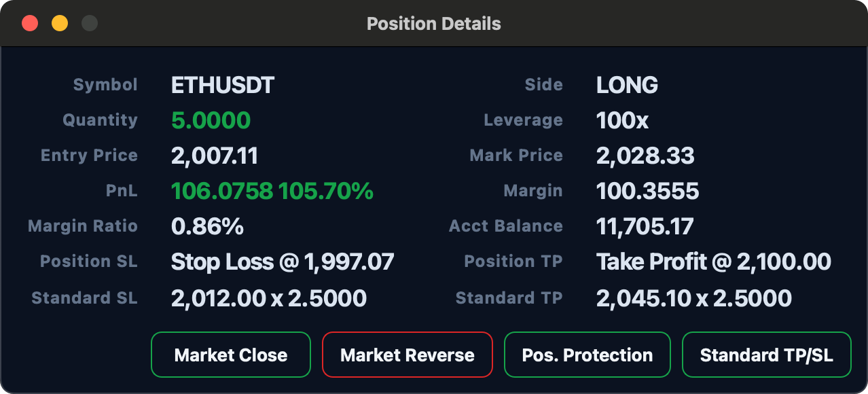868x394 pixels.
Task: Minimize the Position Details window
Action: click(60, 23)
